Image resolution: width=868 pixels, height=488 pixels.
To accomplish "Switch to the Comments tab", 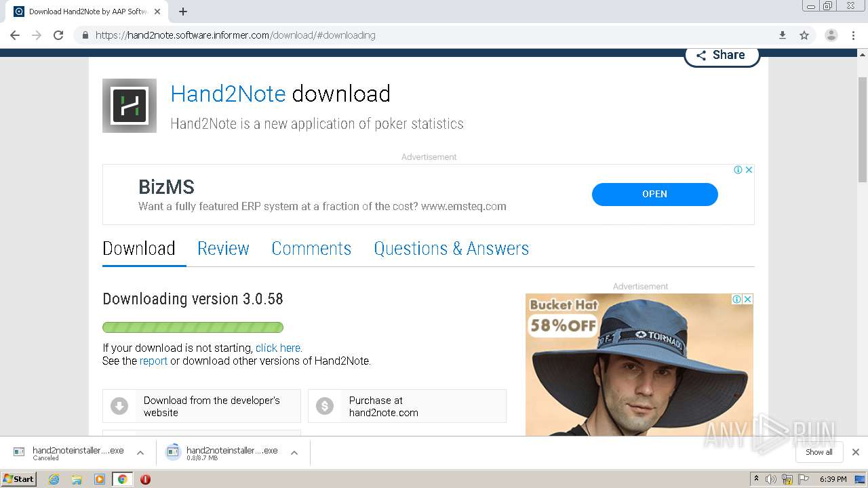I will (311, 249).
